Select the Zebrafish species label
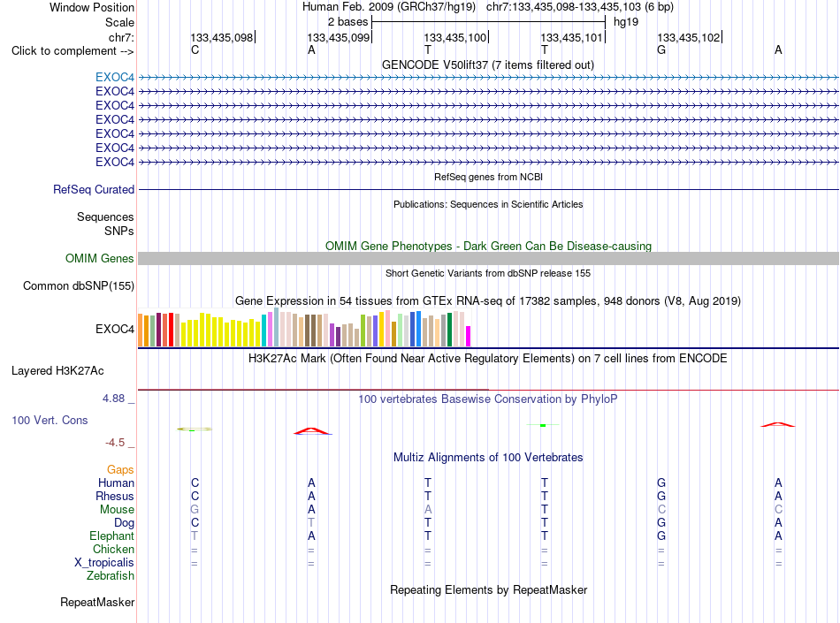Screen dimensions: 840x623 pyautogui.click(x=111, y=576)
